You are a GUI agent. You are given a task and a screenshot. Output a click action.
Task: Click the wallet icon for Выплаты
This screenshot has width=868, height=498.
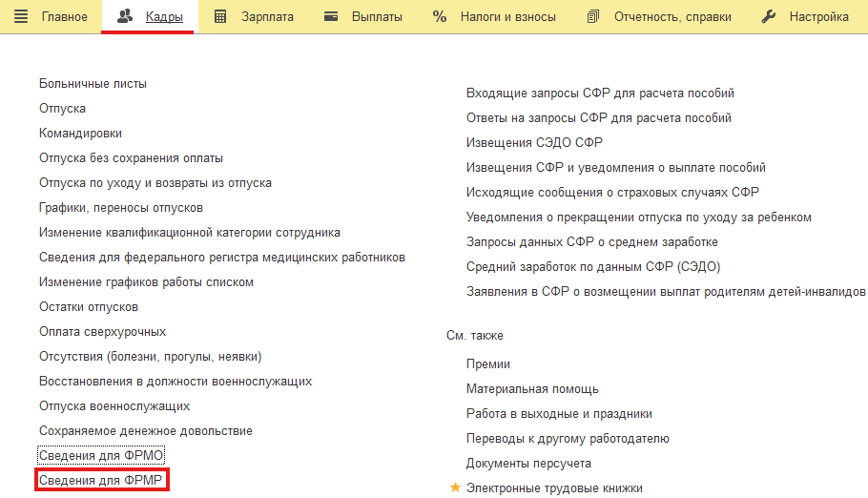(330, 16)
